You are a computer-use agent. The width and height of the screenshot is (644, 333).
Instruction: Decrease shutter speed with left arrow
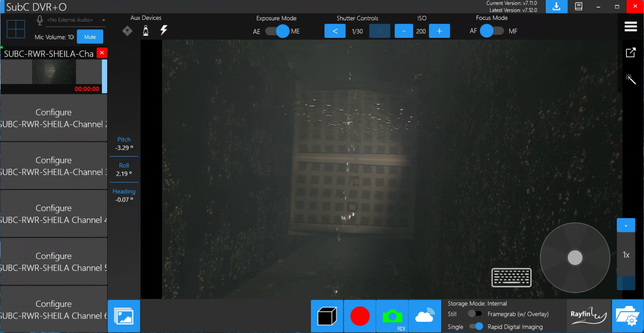click(335, 31)
